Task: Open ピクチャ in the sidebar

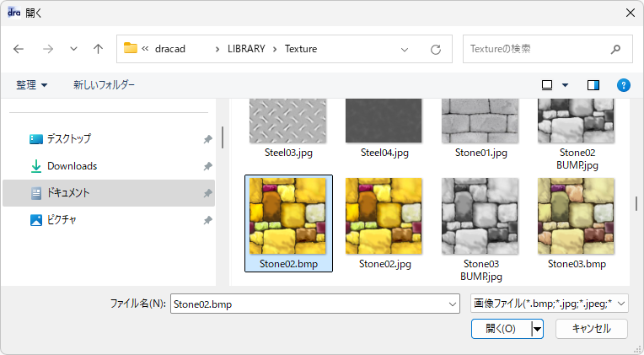Action: coord(109,220)
